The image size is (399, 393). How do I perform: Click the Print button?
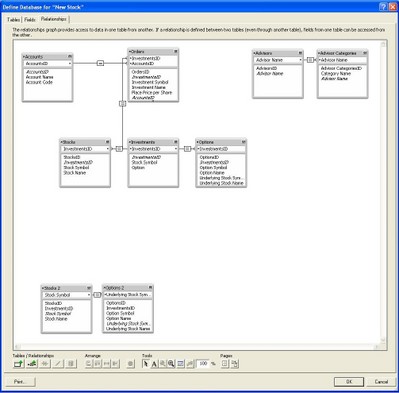tap(20, 382)
